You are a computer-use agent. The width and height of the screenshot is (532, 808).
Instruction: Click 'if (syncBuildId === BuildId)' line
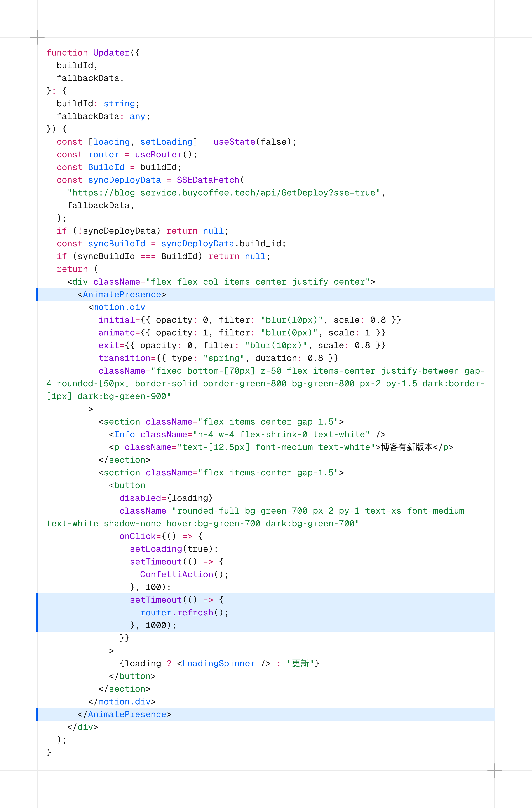(x=164, y=256)
